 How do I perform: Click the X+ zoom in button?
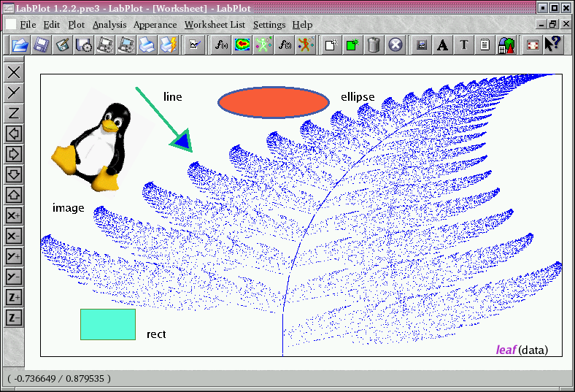click(14, 216)
